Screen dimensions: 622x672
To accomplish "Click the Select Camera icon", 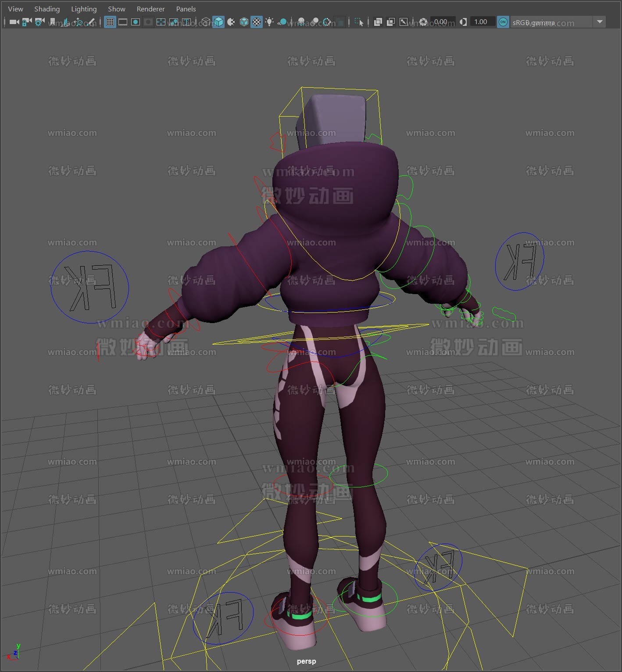I will coord(14,22).
